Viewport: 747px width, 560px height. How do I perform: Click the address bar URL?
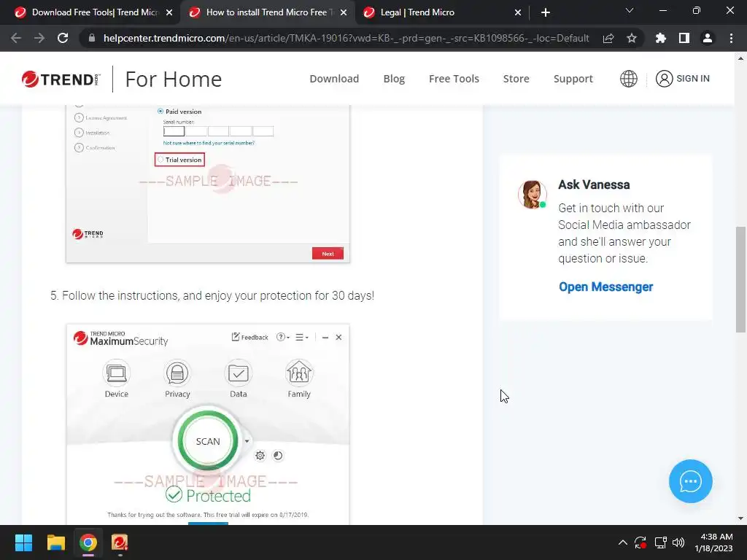click(347, 38)
